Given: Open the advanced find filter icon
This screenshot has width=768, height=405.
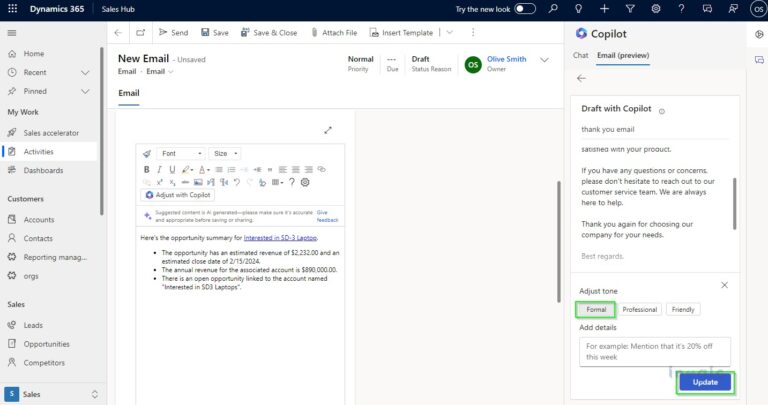Looking at the screenshot, I should click(630, 9).
